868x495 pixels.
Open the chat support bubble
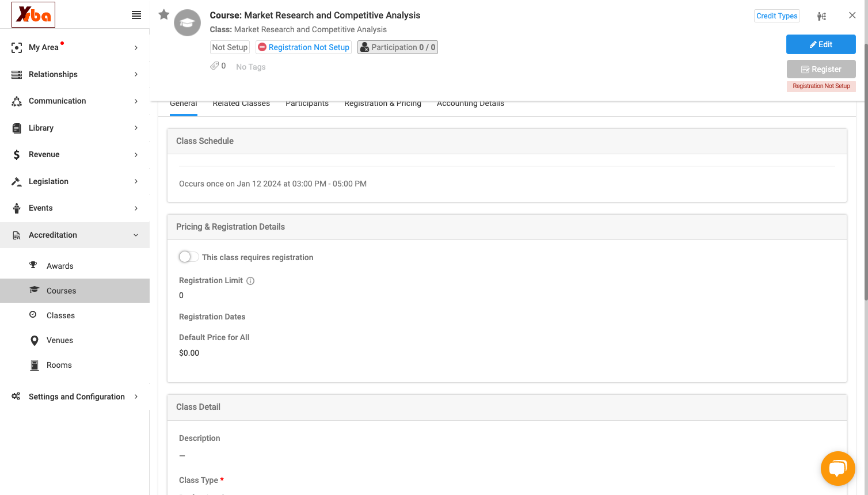838,469
